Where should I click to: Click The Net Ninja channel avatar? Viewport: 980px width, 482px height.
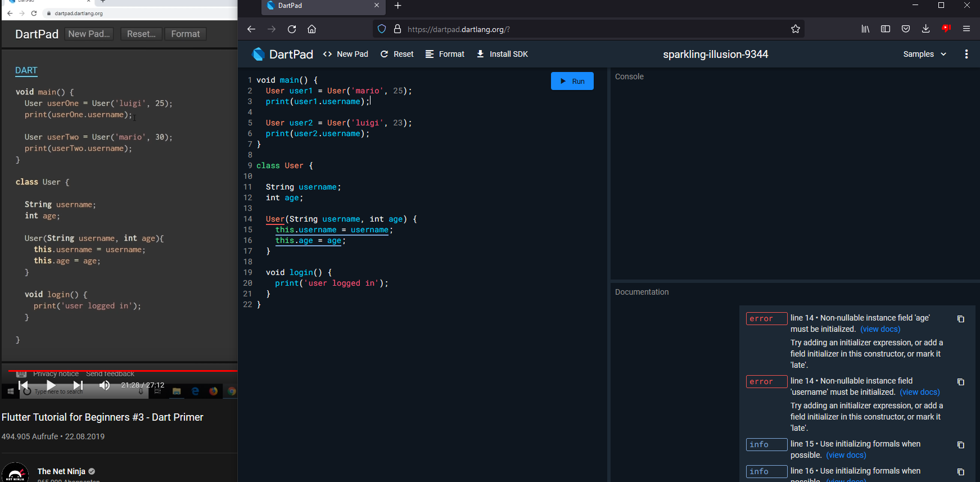[15, 474]
